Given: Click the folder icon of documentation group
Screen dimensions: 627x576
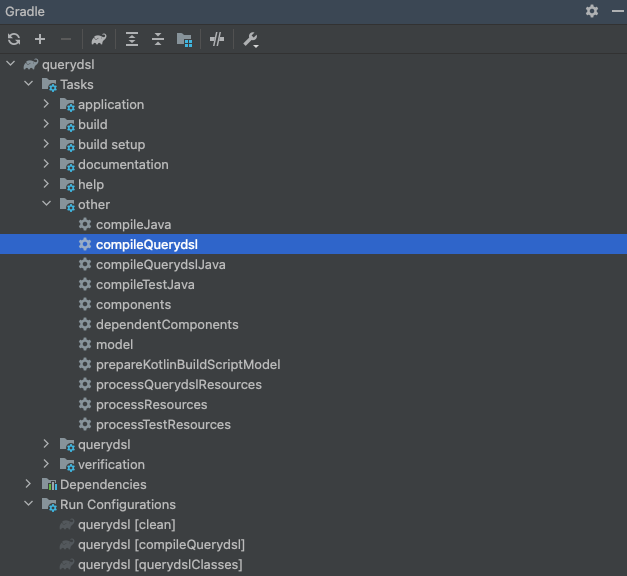Looking at the screenshot, I should coord(67,165).
